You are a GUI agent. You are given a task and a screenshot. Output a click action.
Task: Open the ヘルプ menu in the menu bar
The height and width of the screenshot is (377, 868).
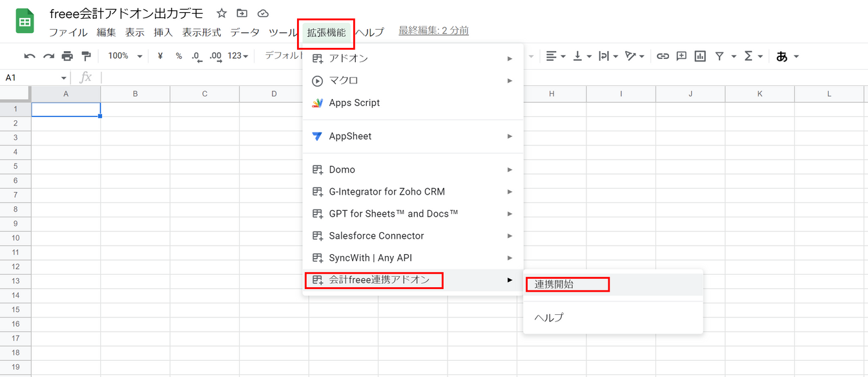point(369,32)
